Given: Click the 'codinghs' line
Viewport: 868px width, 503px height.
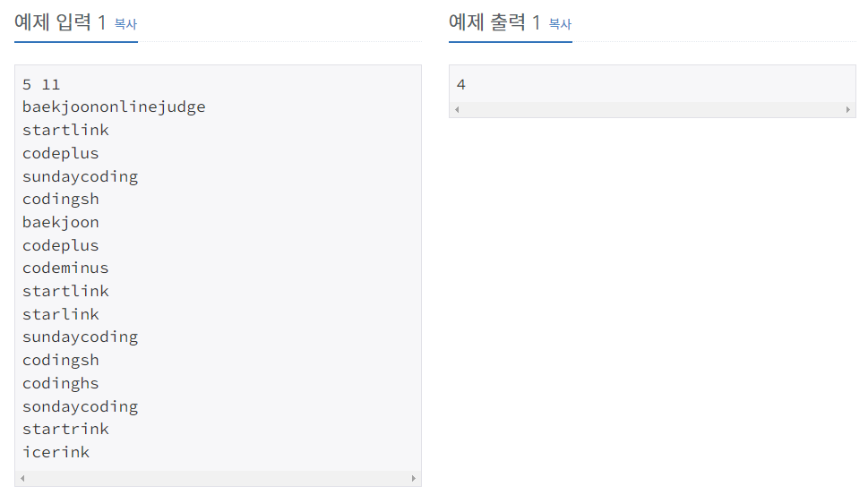Looking at the screenshot, I should coord(61,383).
